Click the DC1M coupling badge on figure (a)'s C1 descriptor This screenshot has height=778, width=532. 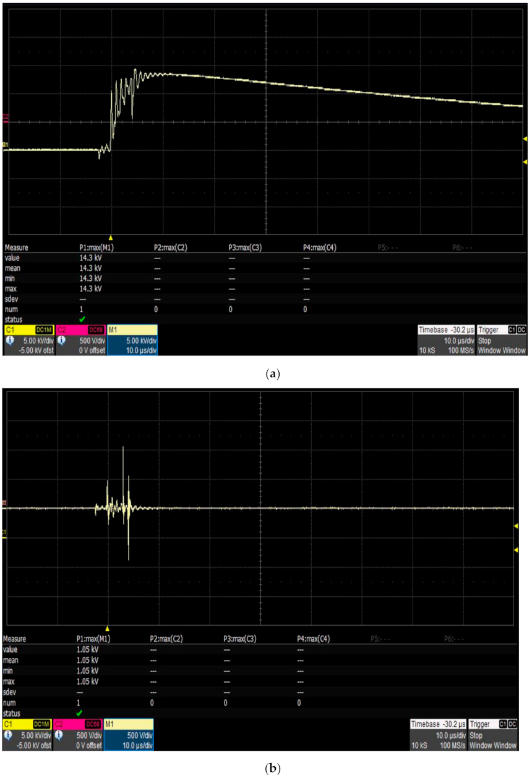(43, 330)
